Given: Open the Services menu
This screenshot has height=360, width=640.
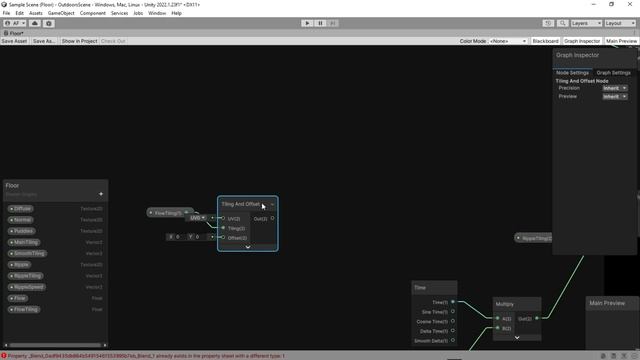Looking at the screenshot, I should click(x=119, y=13).
